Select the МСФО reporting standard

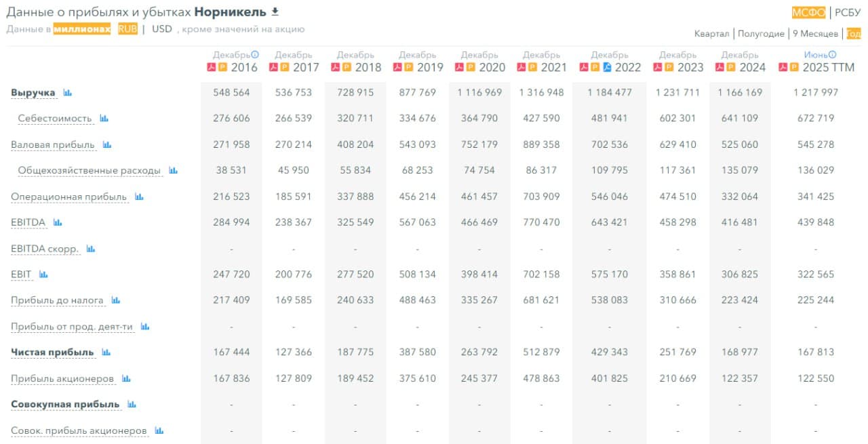(x=808, y=12)
